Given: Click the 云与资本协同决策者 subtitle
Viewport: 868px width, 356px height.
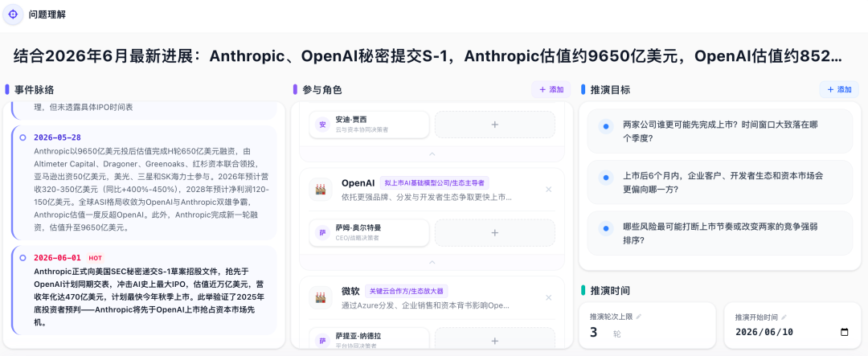Looking at the screenshot, I should (x=362, y=129).
